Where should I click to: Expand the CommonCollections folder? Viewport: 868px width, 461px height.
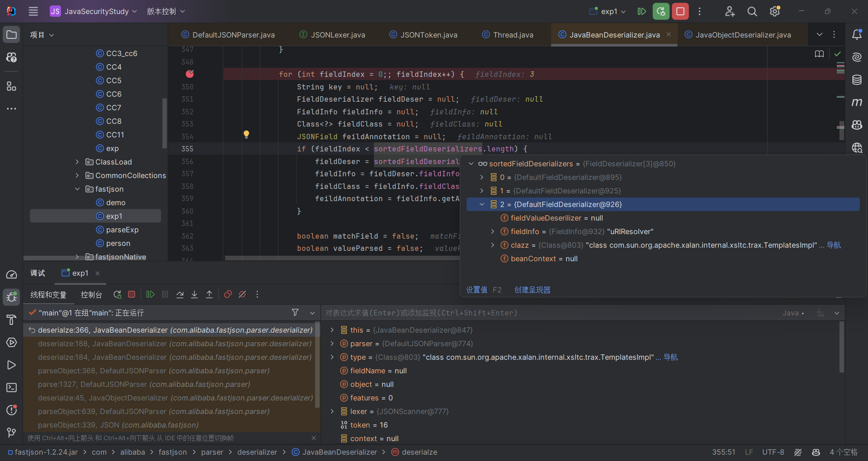[x=77, y=175]
